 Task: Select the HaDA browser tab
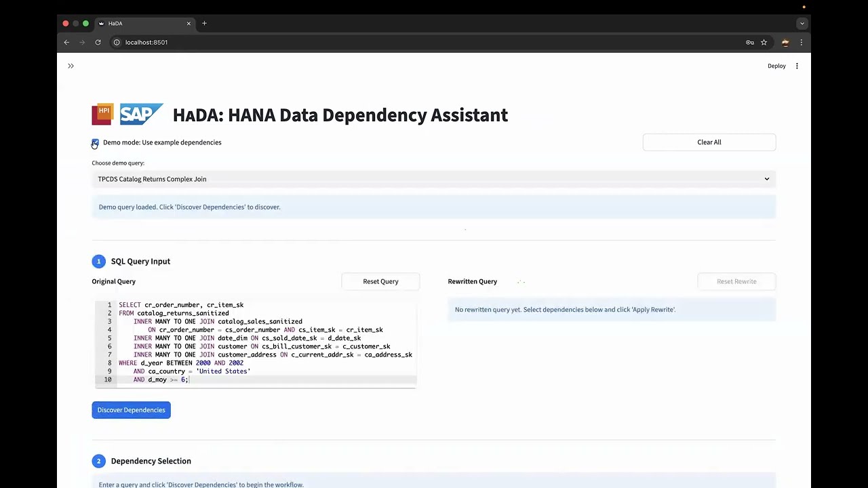click(145, 23)
